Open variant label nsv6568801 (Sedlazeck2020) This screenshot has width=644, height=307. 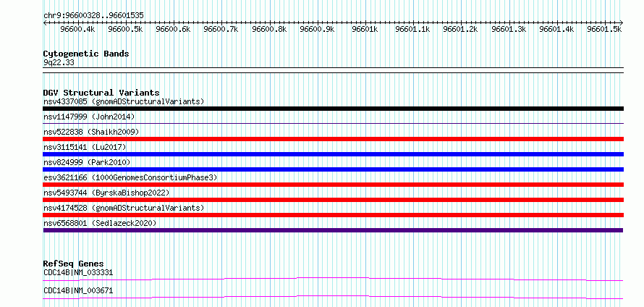tap(100, 223)
